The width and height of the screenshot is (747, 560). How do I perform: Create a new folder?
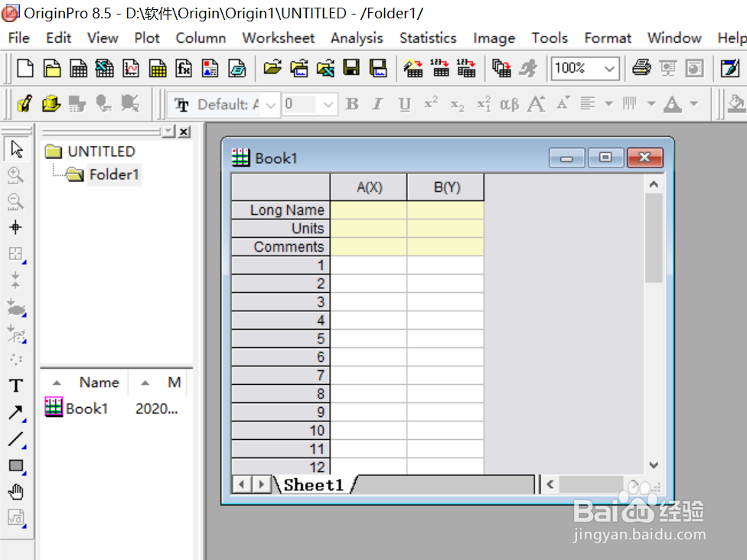[52, 68]
